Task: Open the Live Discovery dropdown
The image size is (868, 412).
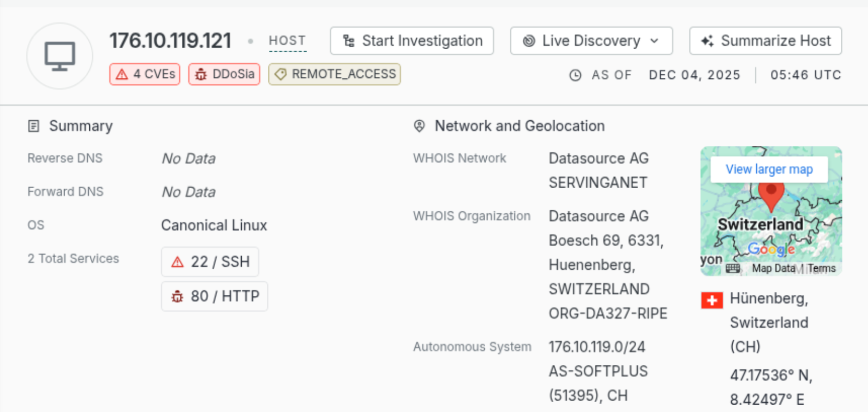Action: 591,41
